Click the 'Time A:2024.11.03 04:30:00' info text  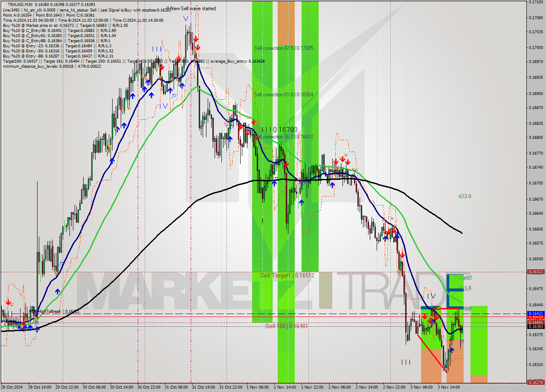click(x=28, y=20)
